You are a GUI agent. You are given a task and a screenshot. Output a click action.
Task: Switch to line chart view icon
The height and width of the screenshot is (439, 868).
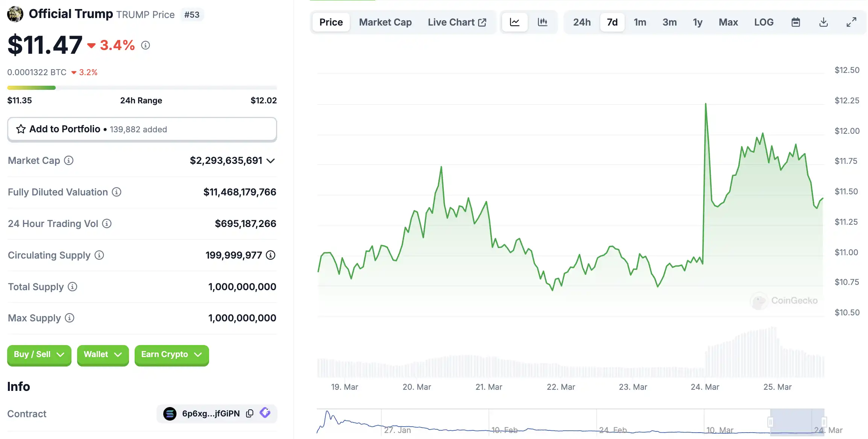[514, 22]
